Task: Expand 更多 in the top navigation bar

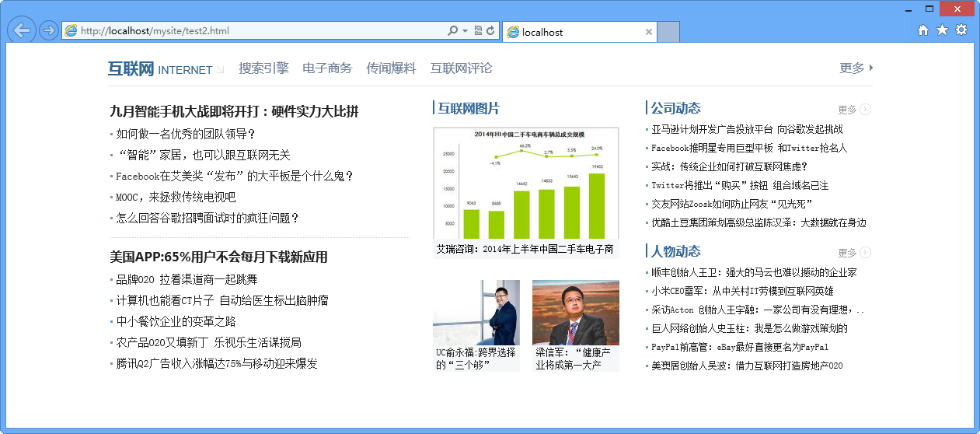Action: click(x=856, y=68)
